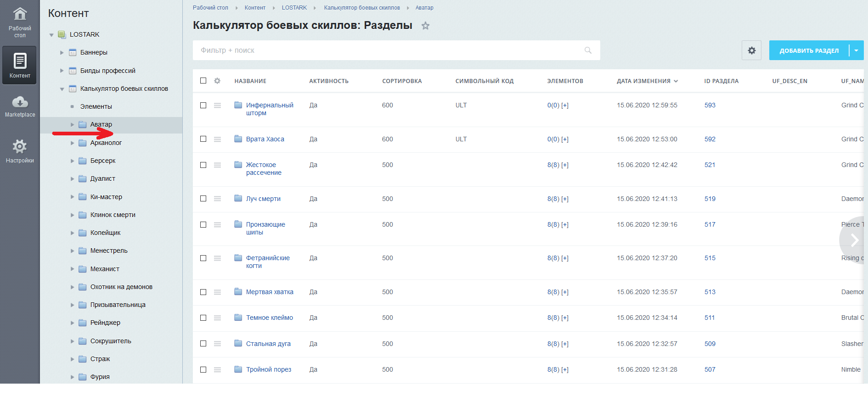Image resolution: width=868 pixels, height=396 pixels.
Task: Select Элементы in the tree
Action: (x=96, y=106)
